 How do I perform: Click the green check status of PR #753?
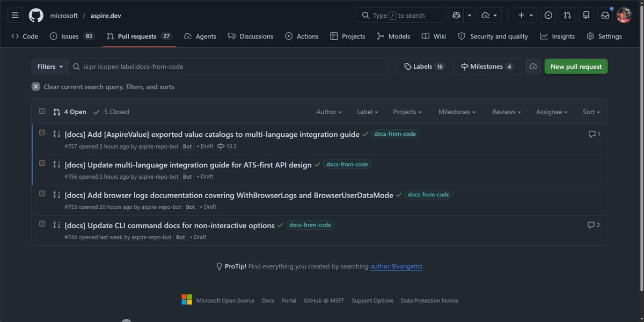pos(399,195)
